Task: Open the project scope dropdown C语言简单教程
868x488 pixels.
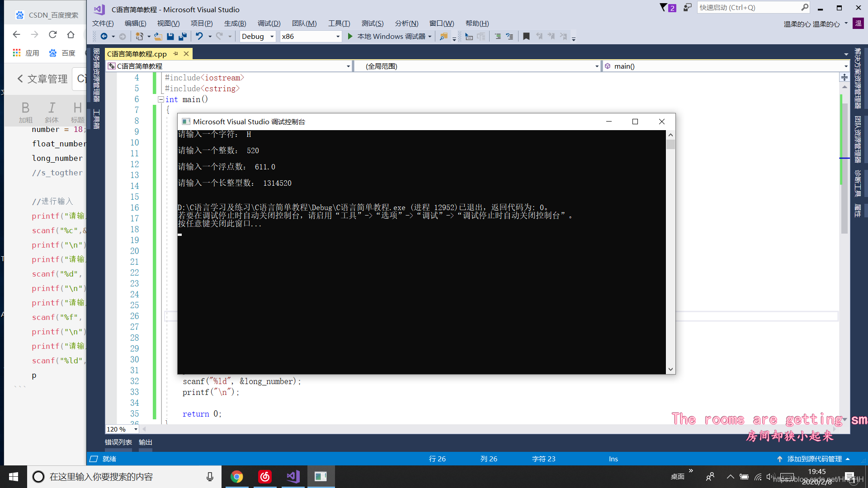Action: click(x=229, y=66)
